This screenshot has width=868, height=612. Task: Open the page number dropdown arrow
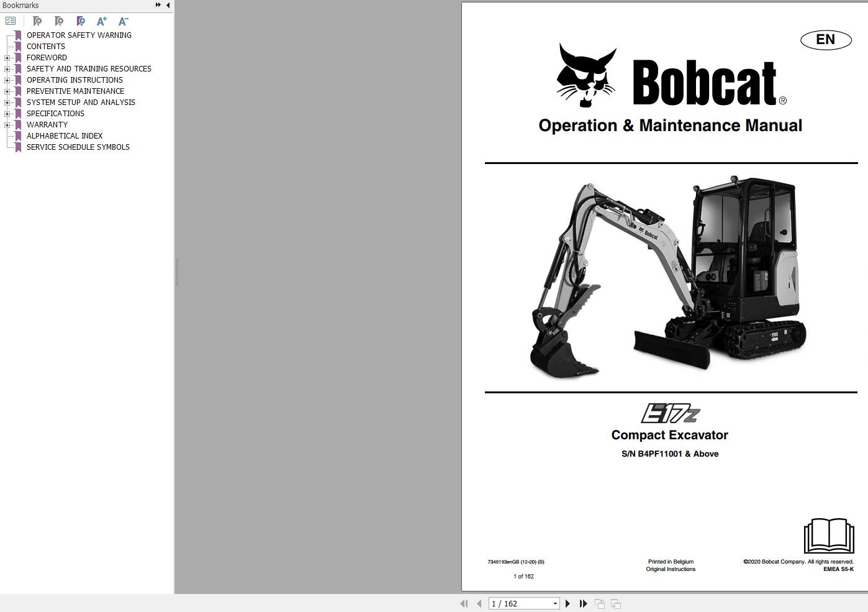point(555,603)
